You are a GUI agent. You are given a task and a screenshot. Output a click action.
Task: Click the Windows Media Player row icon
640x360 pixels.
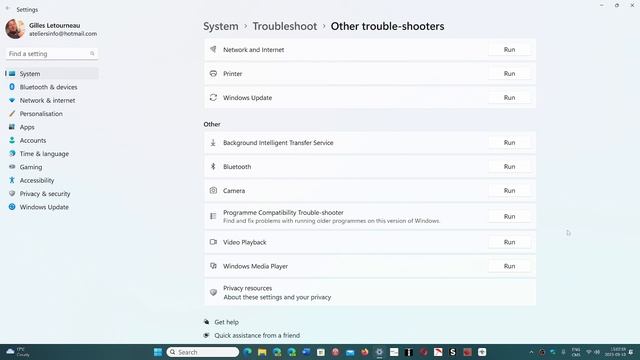(x=213, y=266)
